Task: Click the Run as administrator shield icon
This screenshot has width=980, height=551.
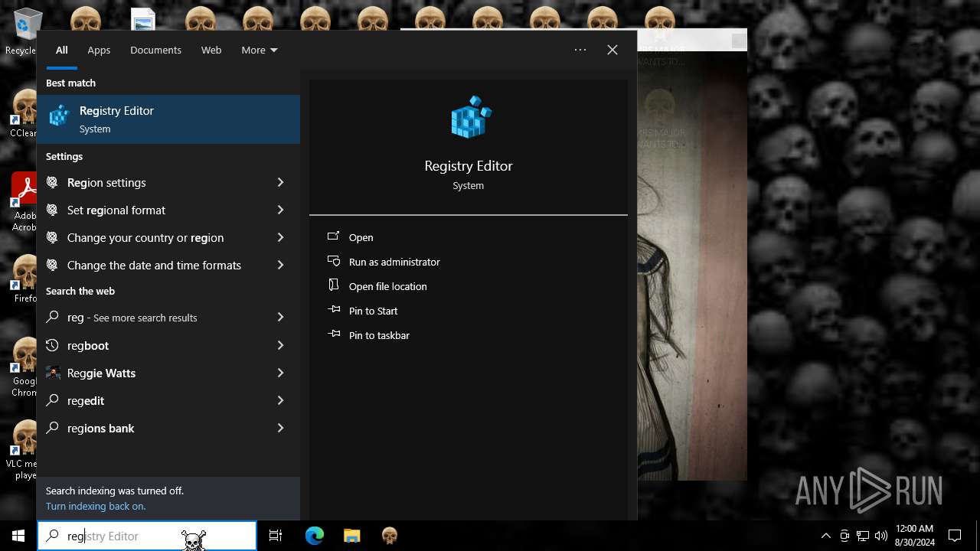Action: pos(334,261)
